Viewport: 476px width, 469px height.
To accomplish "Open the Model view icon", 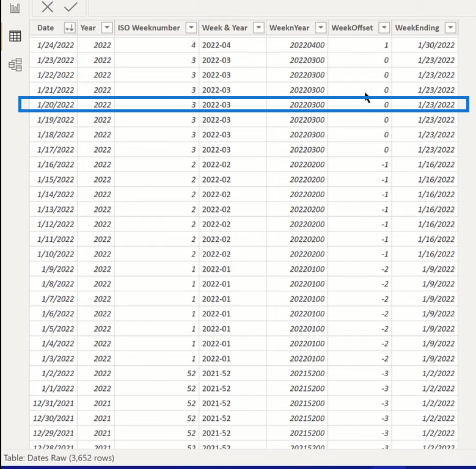I will [15, 65].
